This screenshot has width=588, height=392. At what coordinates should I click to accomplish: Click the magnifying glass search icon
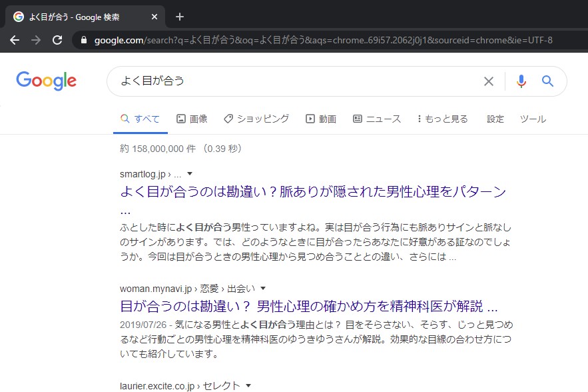(x=547, y=81)
